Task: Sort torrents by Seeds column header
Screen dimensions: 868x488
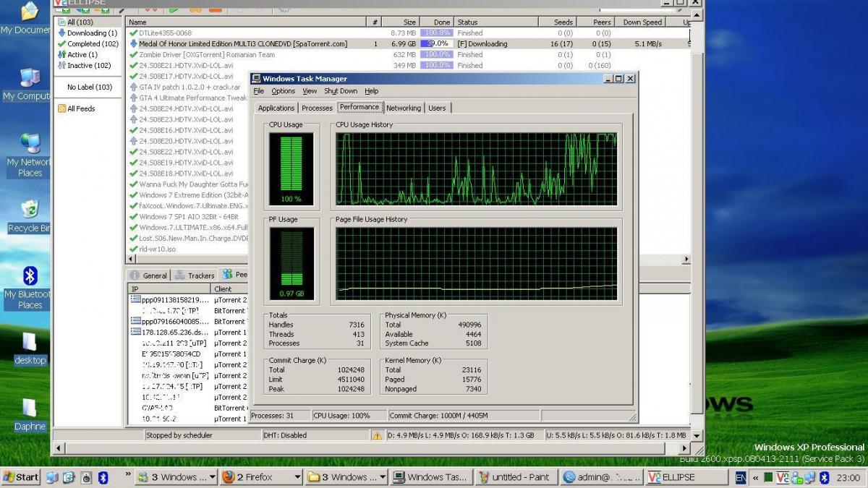Action: tap(558, 22)
